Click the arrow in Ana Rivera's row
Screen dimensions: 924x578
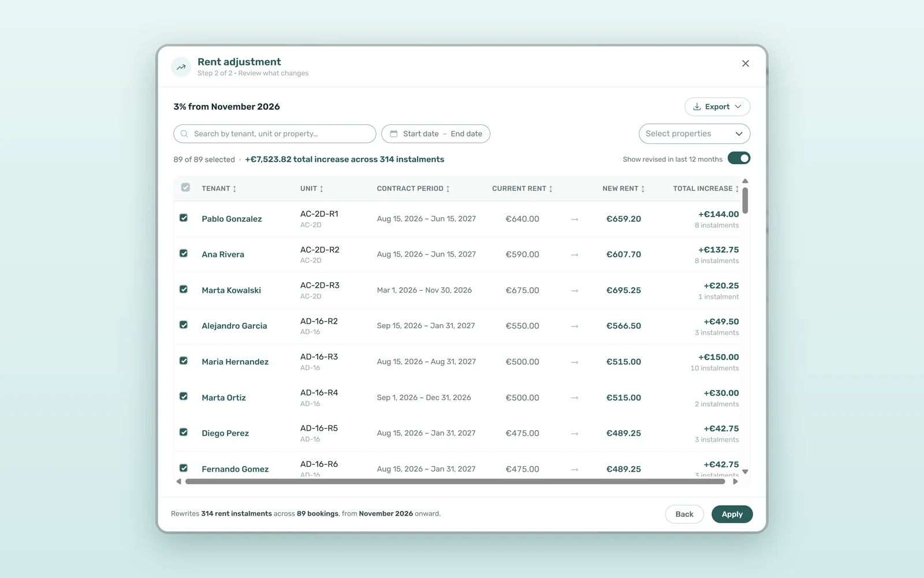pos(575,255)
